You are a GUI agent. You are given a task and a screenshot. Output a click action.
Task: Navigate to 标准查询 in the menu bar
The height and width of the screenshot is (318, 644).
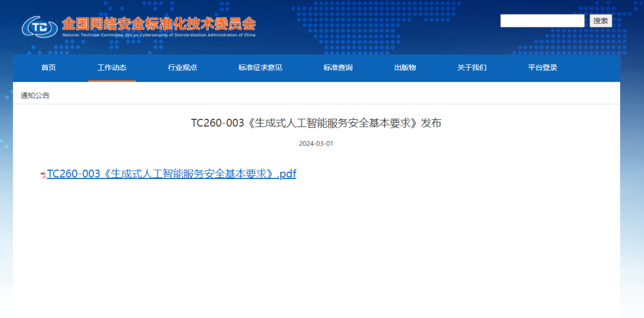pos(338,67)
